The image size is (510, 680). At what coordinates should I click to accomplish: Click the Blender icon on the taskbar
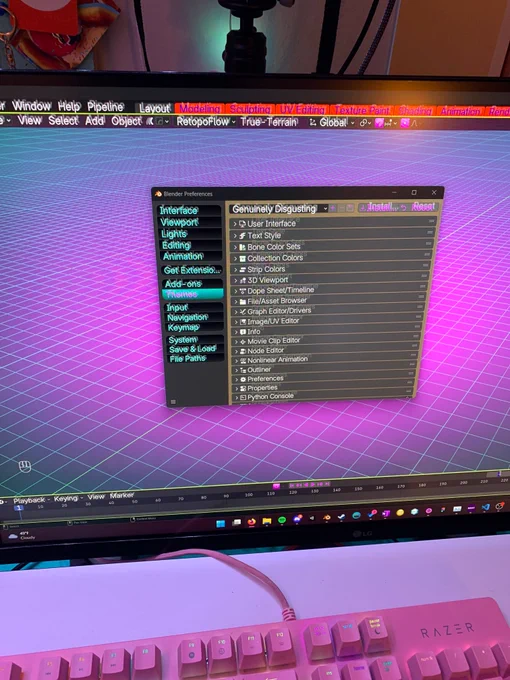[326, 517]
